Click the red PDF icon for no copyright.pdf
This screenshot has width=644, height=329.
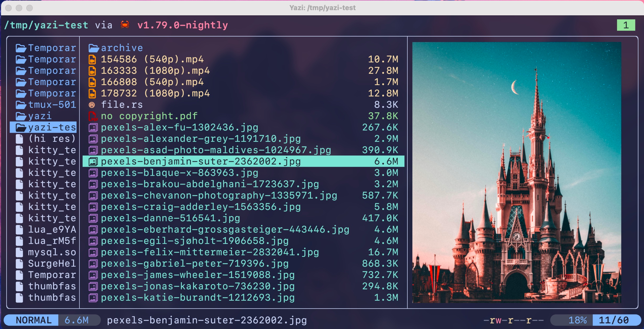tap(93, 116)
